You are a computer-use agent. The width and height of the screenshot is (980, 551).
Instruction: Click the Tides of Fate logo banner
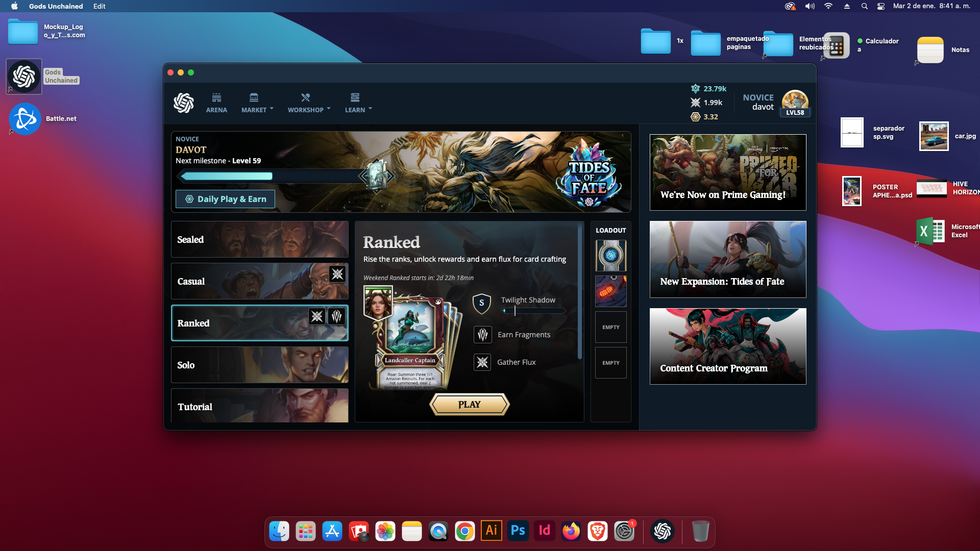pos(589,173)
